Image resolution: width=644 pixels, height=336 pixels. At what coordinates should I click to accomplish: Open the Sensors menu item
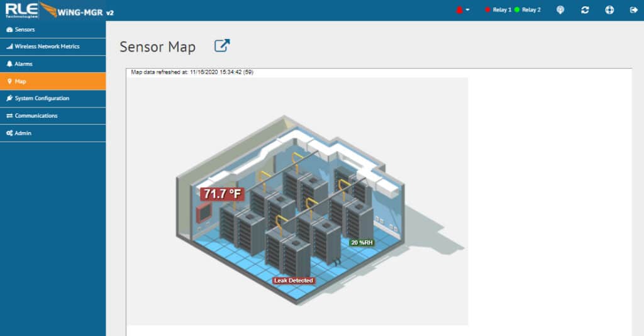click(x=25, y=30)
